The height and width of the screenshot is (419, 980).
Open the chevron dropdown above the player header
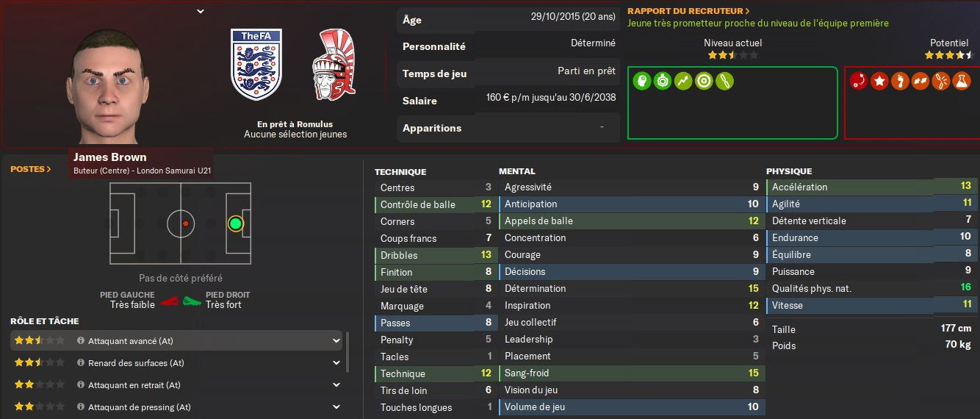[x=201, y=11]
